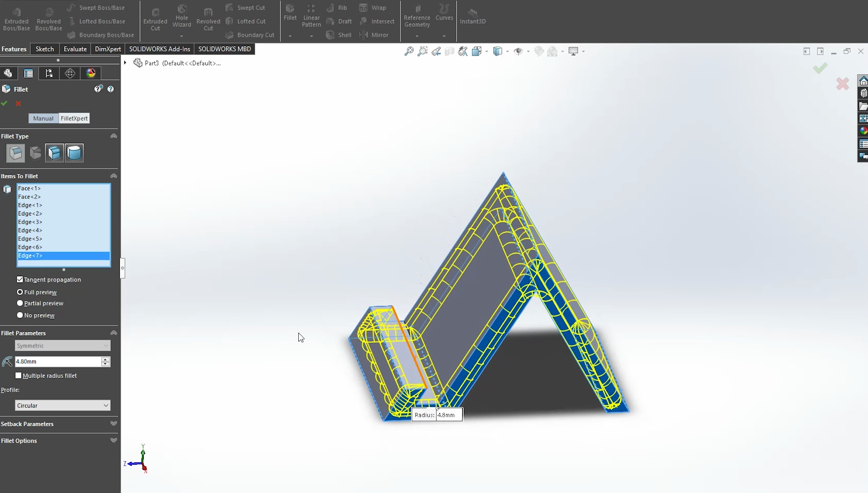This screenshot has width=868, height=493.
Task: Expand the Fillet Options section
Action: [x=113, y=441]
